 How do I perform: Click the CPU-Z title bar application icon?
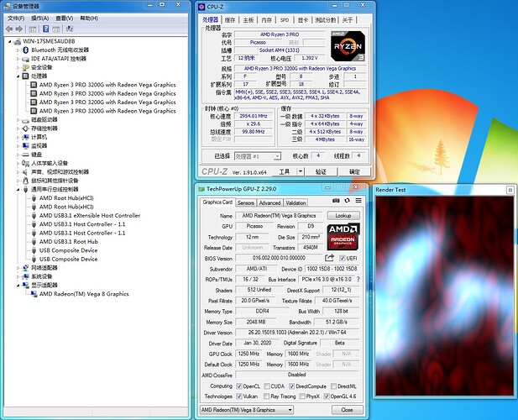[x=201, y=7]
